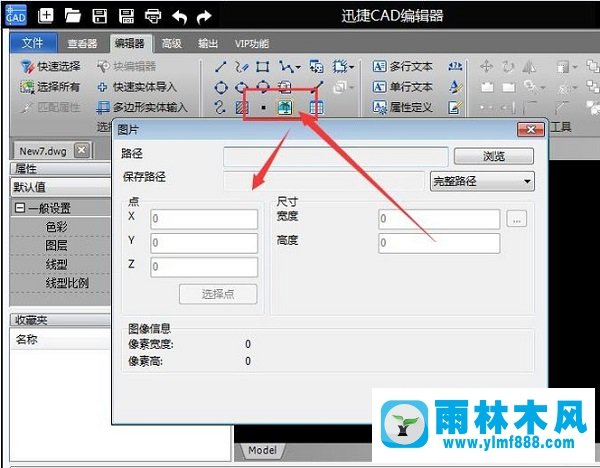This screenshot has width=600, height=468.
Task: Select the freehand sketch pencil tool
Action: [241, 67]
